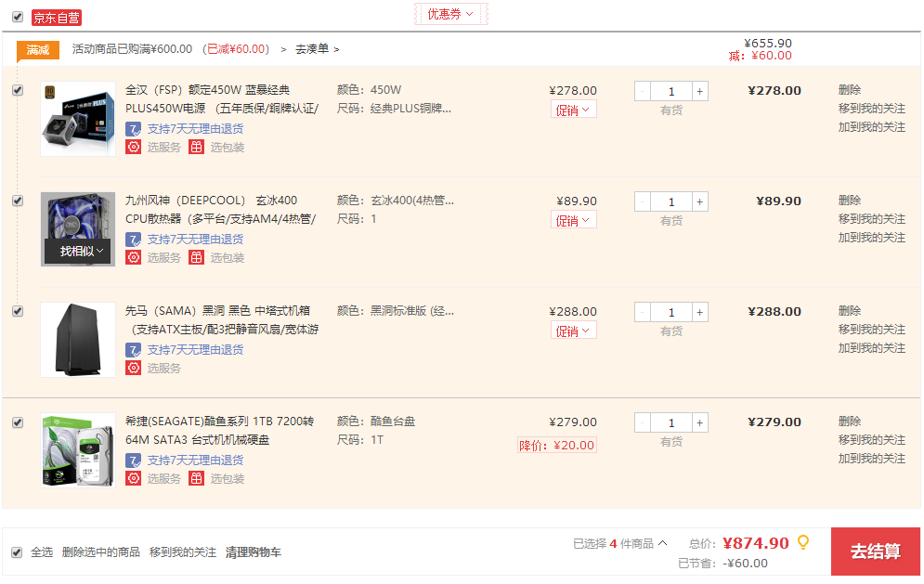
Task: Move FSP power supply to 我的关注
Action: click(872, 109)
